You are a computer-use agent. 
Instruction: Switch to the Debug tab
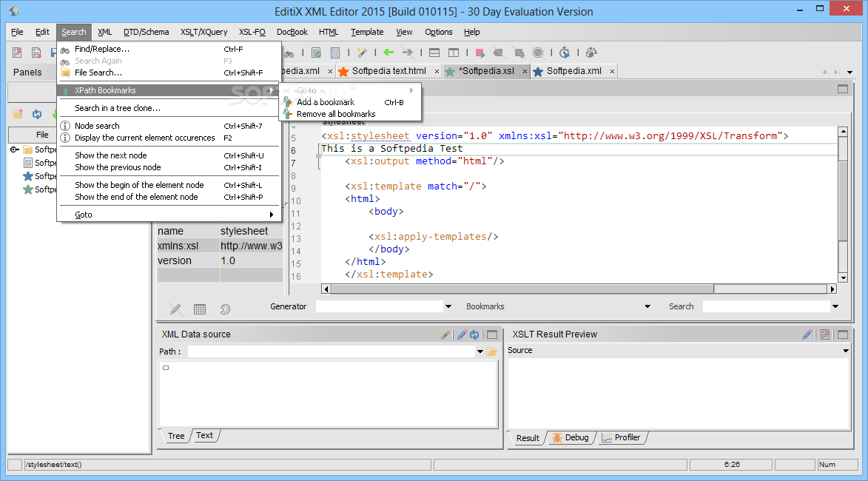571,437
